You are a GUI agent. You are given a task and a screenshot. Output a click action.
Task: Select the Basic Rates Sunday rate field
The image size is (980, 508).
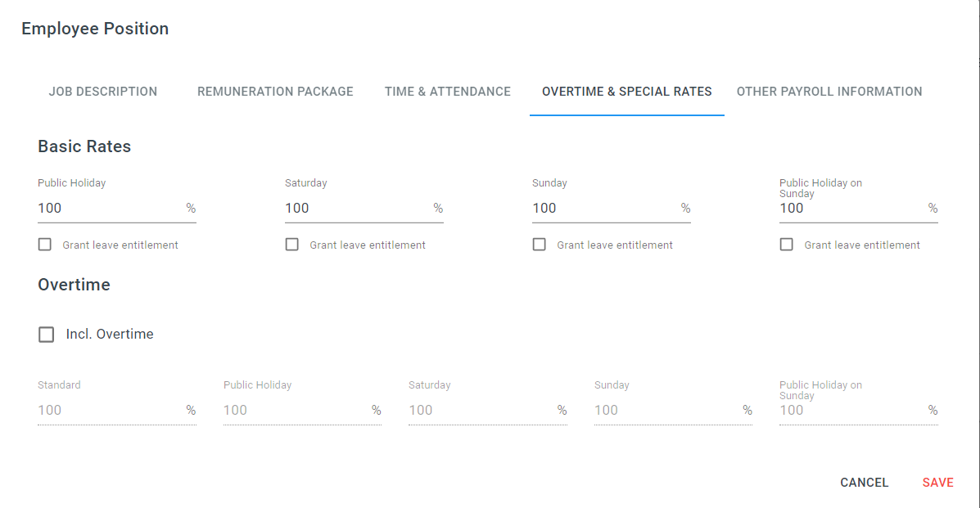tap(612, 208)
